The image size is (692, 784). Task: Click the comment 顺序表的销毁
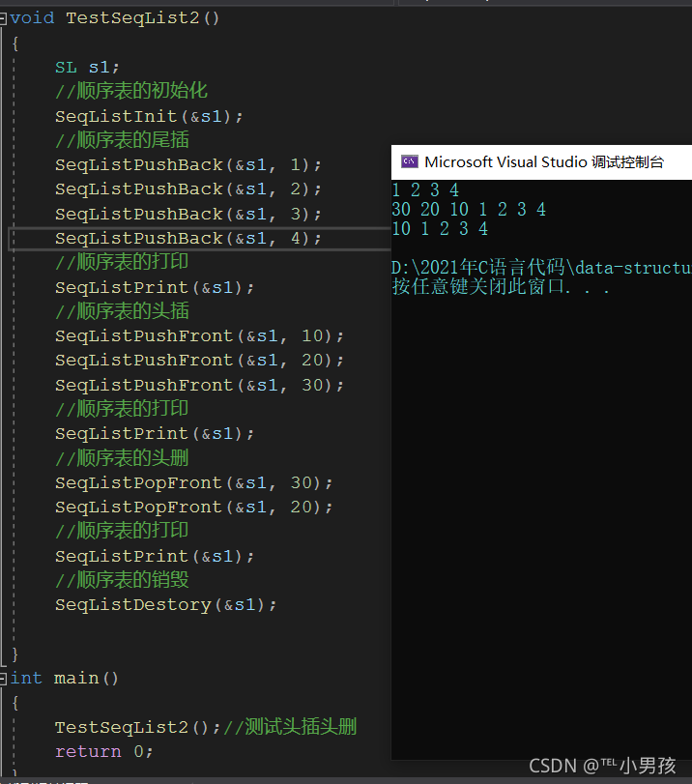click(x=122, y=580)
